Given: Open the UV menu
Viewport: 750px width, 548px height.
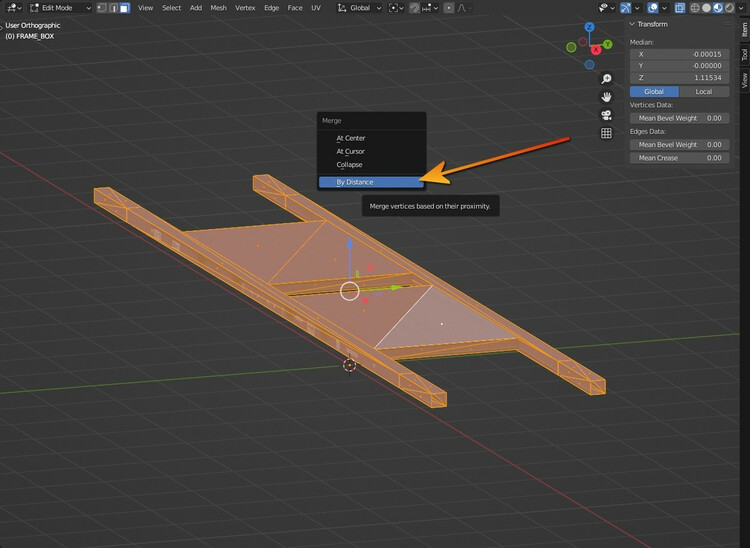Looking at the screenshot, I should coord(316,8).
